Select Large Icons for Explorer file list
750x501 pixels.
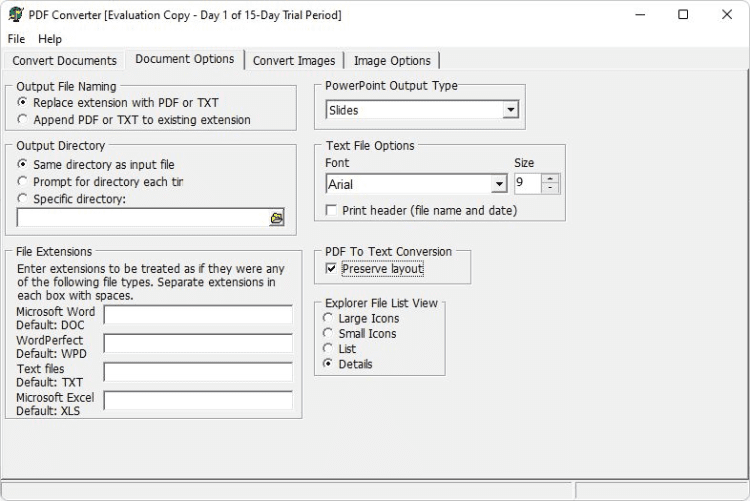click(x=328, y=319)
